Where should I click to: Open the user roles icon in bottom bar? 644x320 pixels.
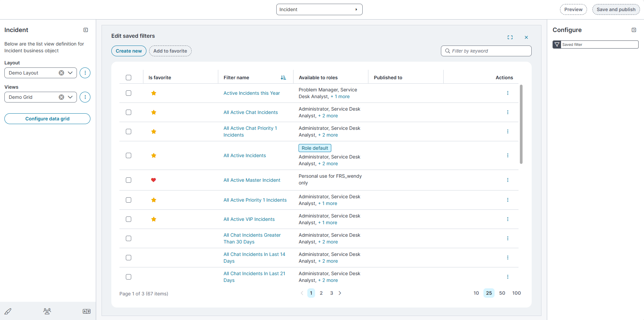[47, 311]
